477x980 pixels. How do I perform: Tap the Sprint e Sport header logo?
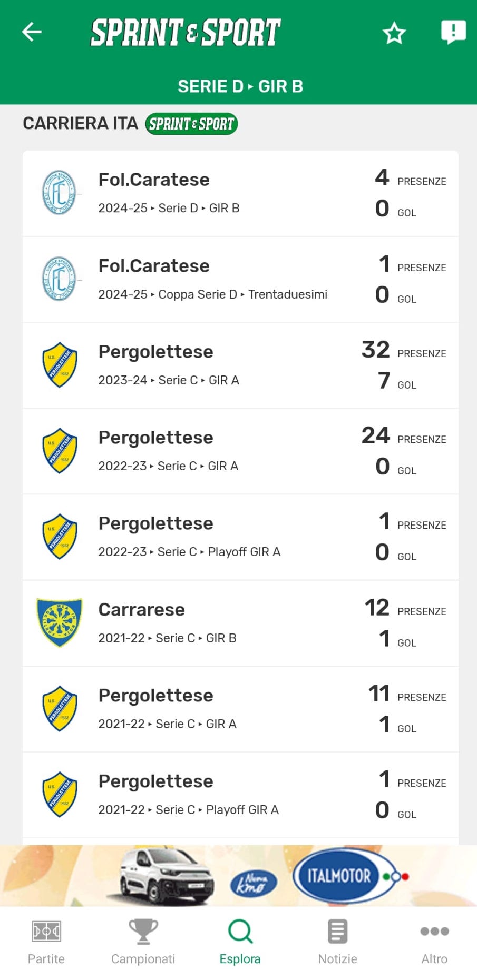click(186, 33)
